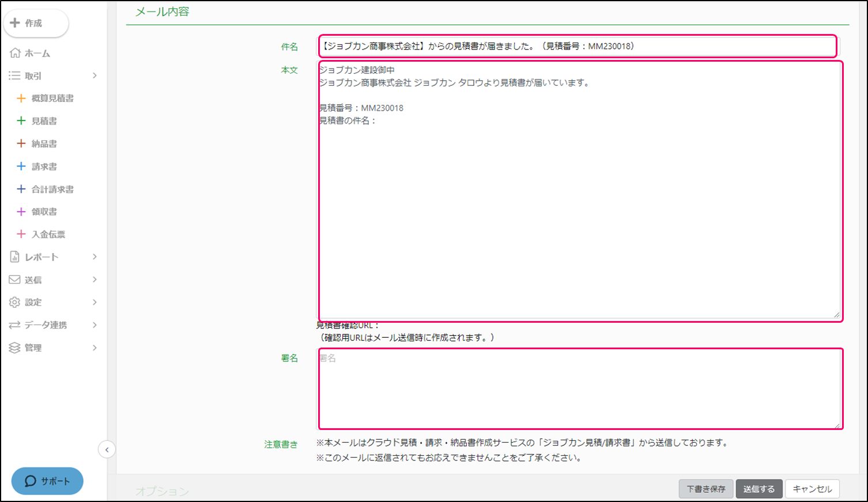This screenshot has width=868, height=502.
Task: Open the 設定 menu item
Action: (x=33, y=302)
